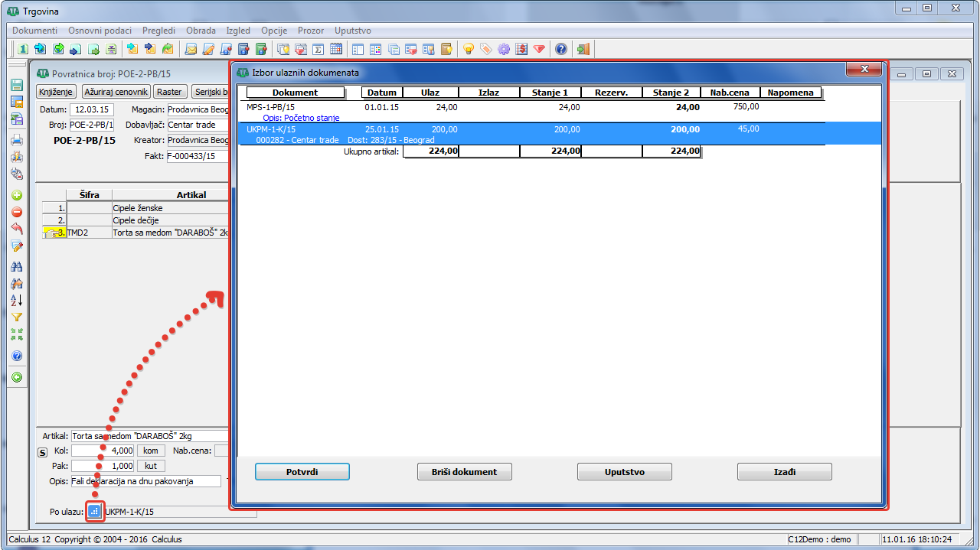Click the printer icon in left sidebar
The image size is (980, 550).
pyautogui.click(x=16, y=140)
